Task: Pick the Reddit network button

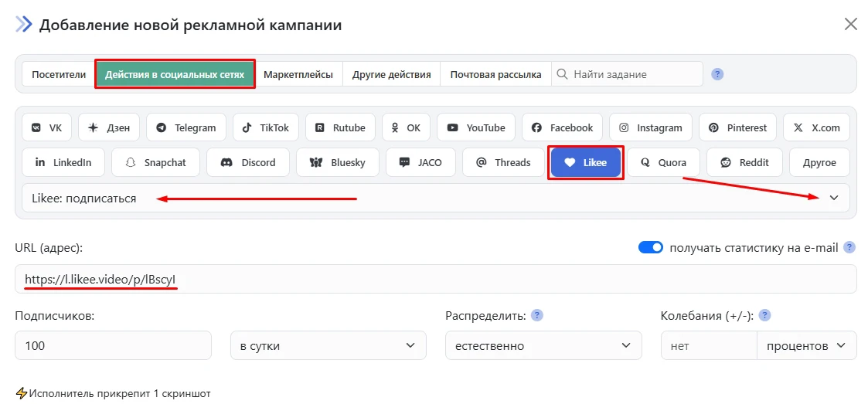Action: (746, 163)
